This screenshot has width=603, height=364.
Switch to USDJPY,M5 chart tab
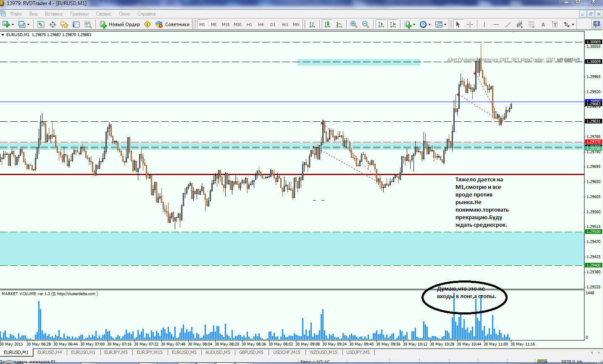point(358,352)
